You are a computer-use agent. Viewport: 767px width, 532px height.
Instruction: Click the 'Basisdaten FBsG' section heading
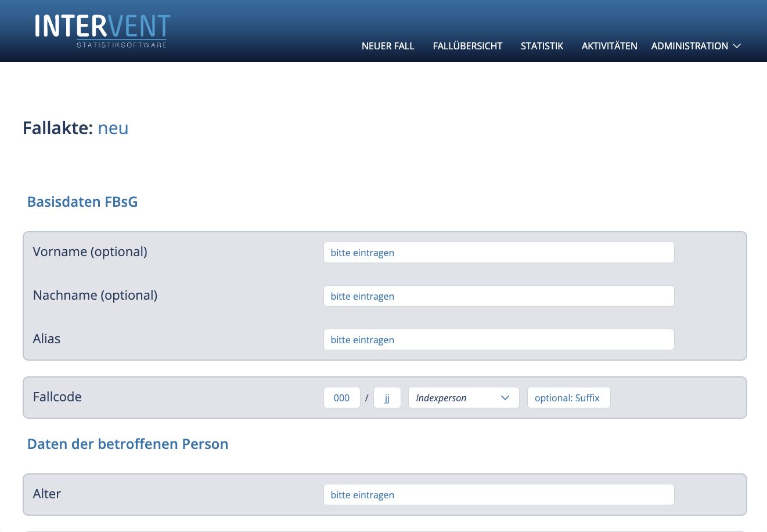(x=82, y=202)
